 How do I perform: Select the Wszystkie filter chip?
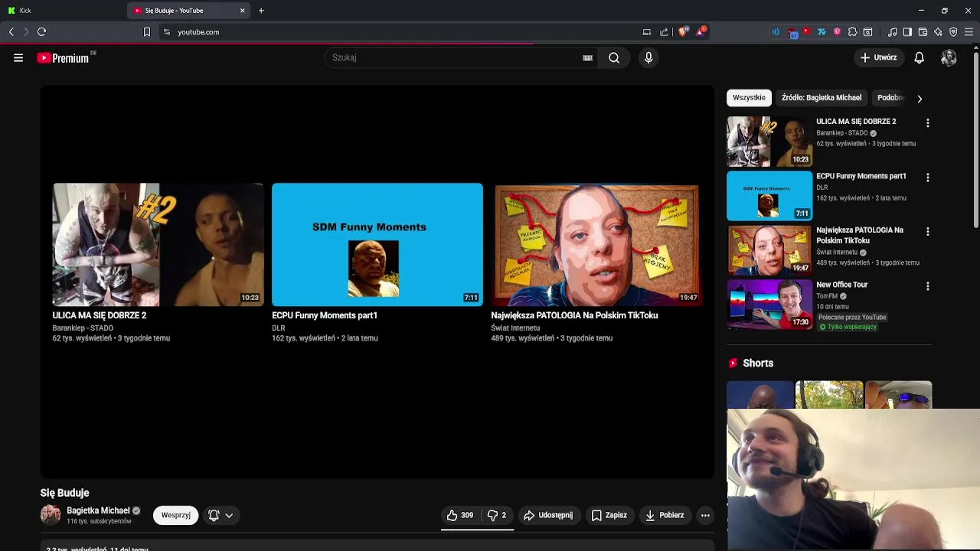749,98
